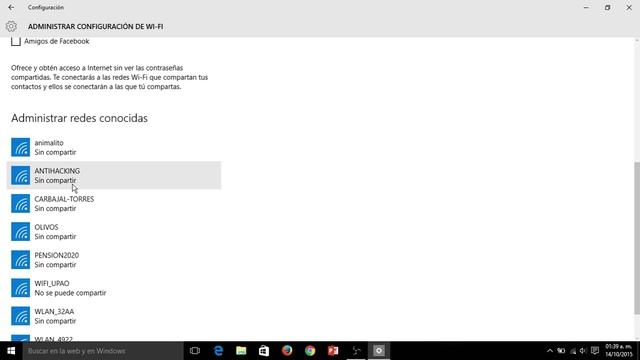640x360 pixels.
Task: Click the animalito network name
Action: click(x=49, y=143)
